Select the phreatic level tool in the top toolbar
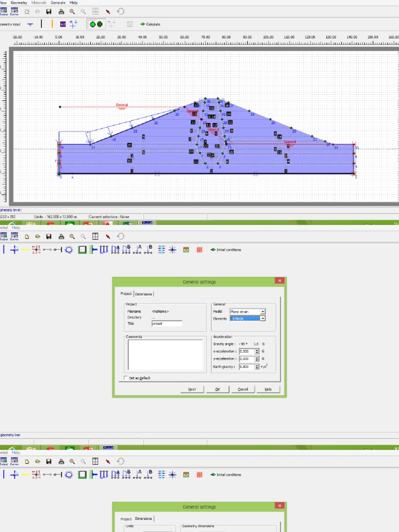Image resolution: width=399 pixels, height=532 pixels. point(30,24)
